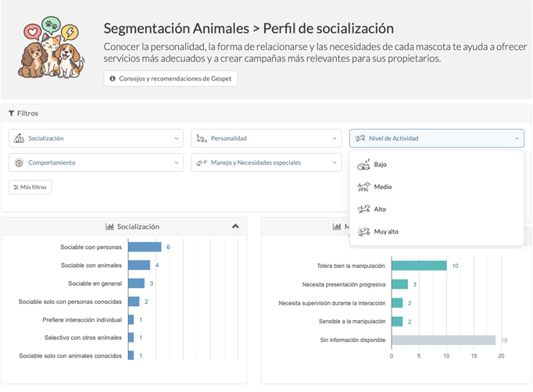Click the Tolera bien la manipulación bar
Screen dimensions: 533x392
[419, 265]
